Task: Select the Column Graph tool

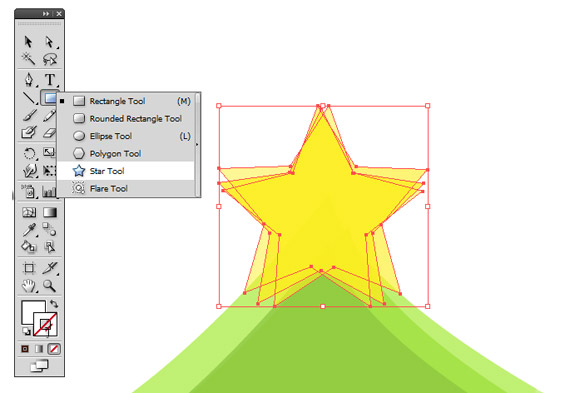Action: click(x=49, y=191)
